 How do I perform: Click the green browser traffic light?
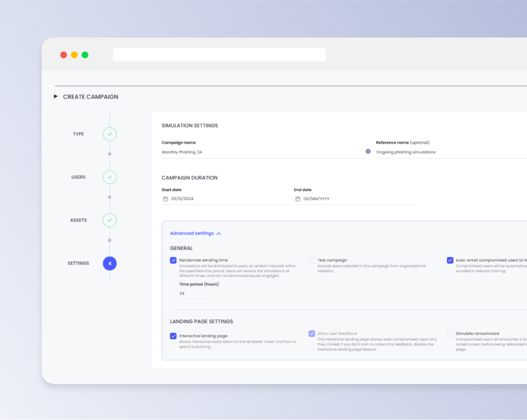pos(85,55)
